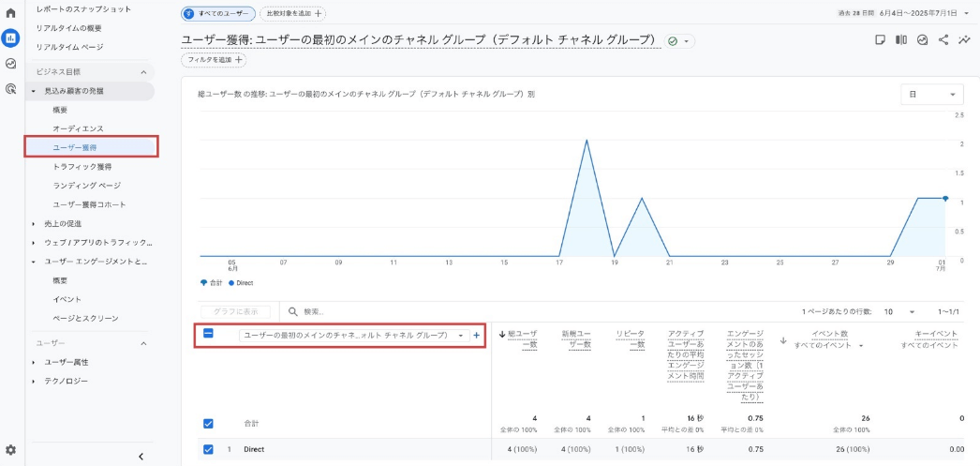Click the edit comparisons icon
The width and height of the screenshot is (980, 466).
[900, 40]
